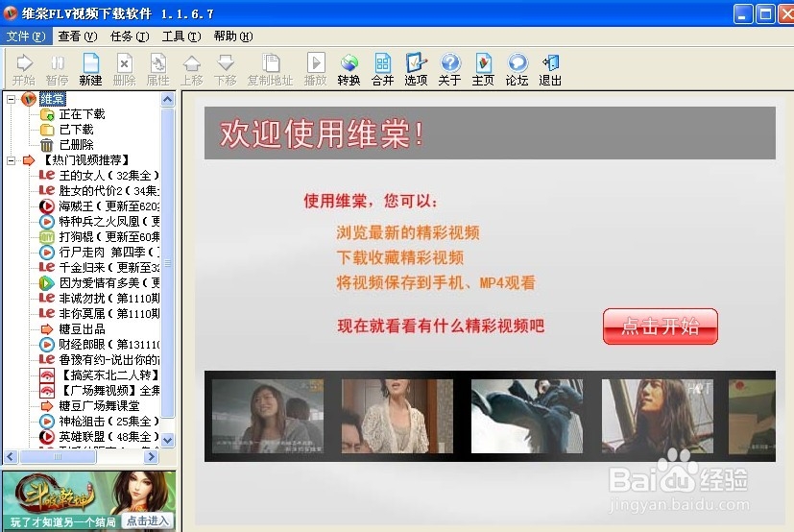Select 神枪狙击 in the tree
The width and height of the screenshot is (794, 532).
pyautogui.click(x=108, y=421)
